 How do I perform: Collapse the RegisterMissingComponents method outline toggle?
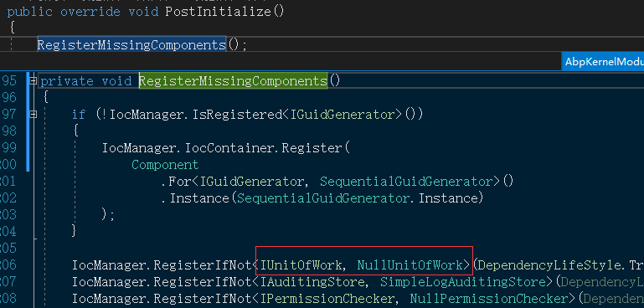click(33, 81)
